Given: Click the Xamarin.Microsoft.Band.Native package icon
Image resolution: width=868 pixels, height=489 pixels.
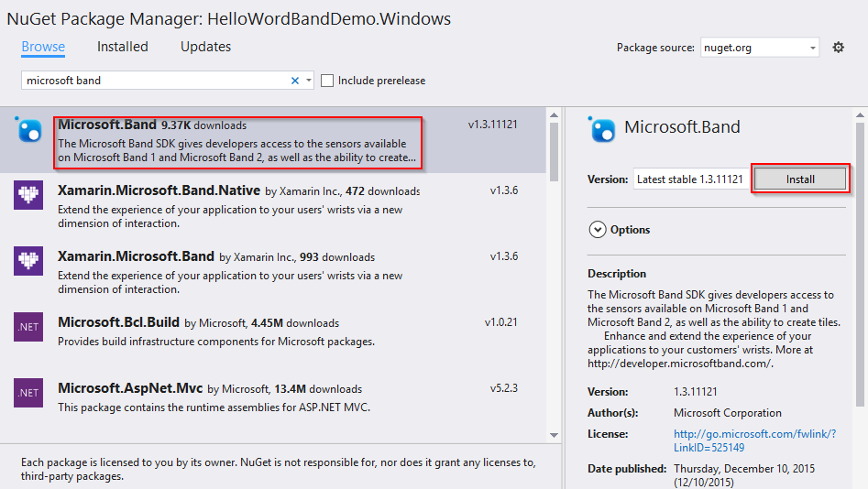Looking at the screenshot, I should (x=28, y=196).
